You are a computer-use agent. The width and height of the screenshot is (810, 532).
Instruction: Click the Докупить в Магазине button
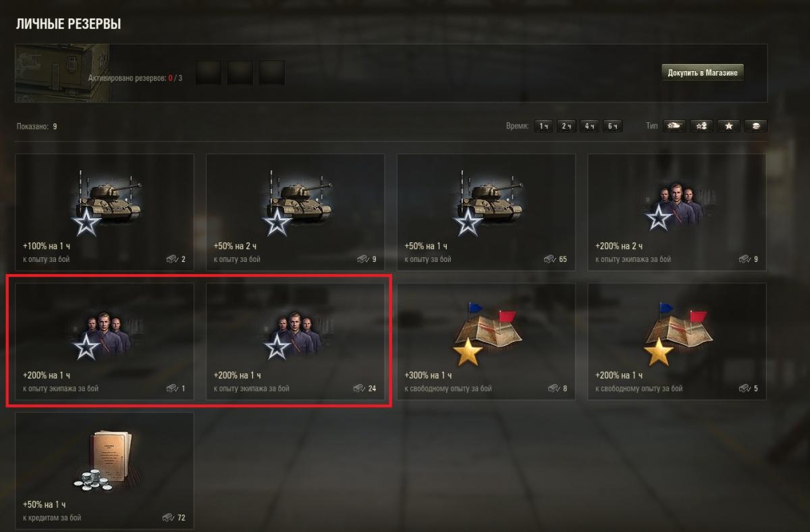(703, 73)
